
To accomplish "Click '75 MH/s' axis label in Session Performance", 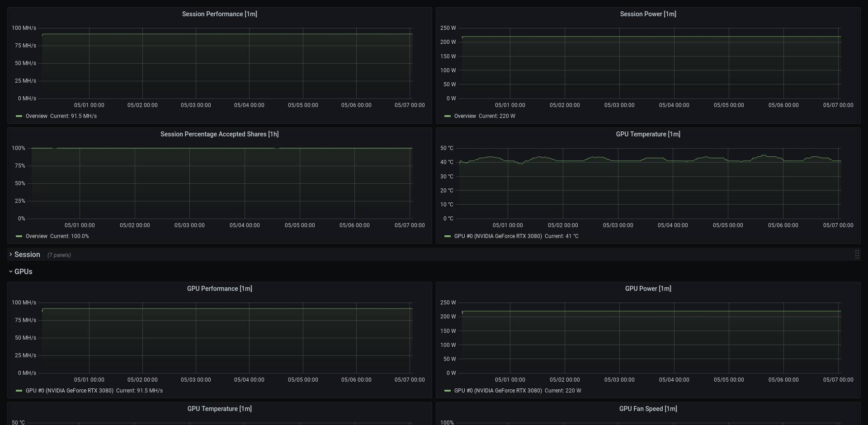I will point(25,46).
